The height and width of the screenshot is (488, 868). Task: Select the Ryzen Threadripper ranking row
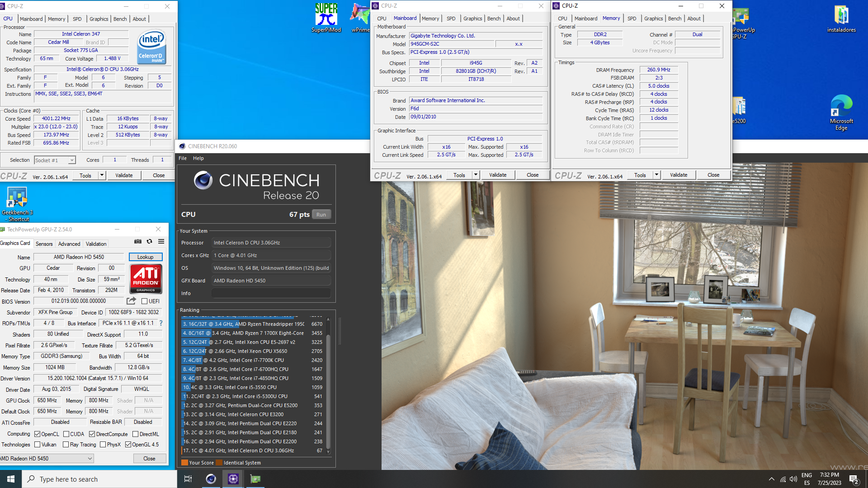coord(253,324)
